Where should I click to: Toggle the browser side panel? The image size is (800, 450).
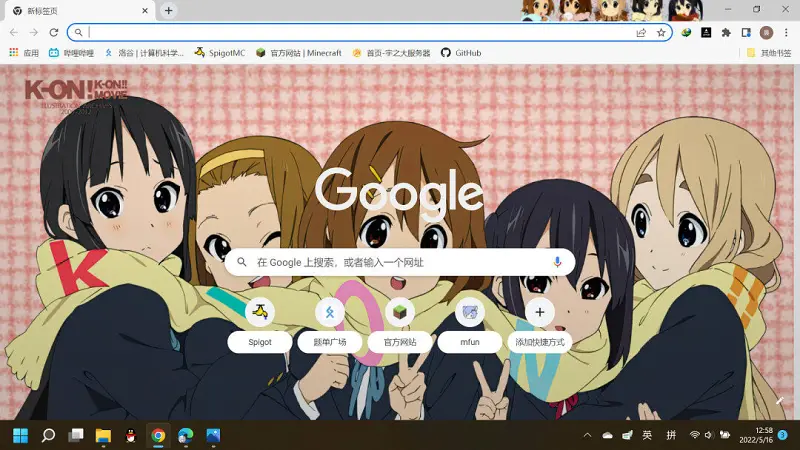coord(746,33)
